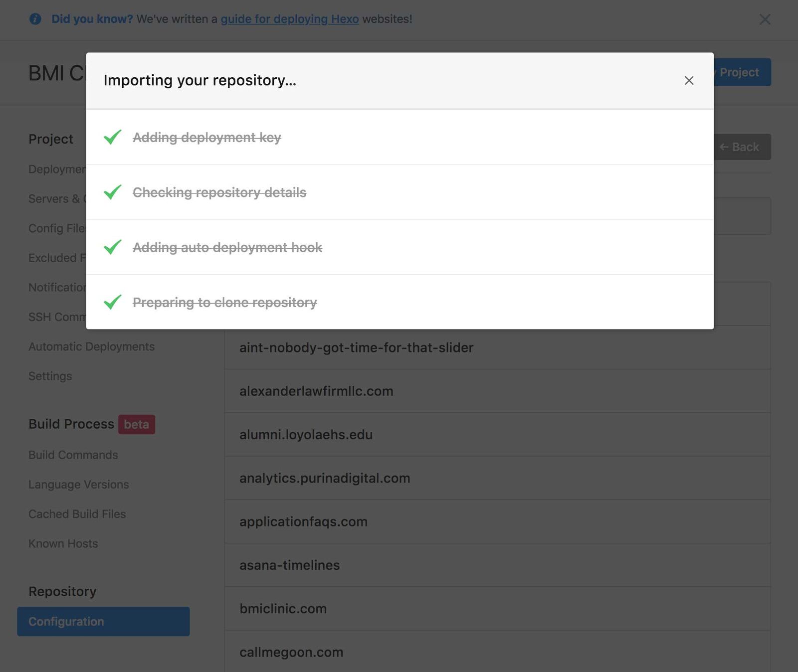
Task: Click the Checking repository details step text
Action: 219,192
